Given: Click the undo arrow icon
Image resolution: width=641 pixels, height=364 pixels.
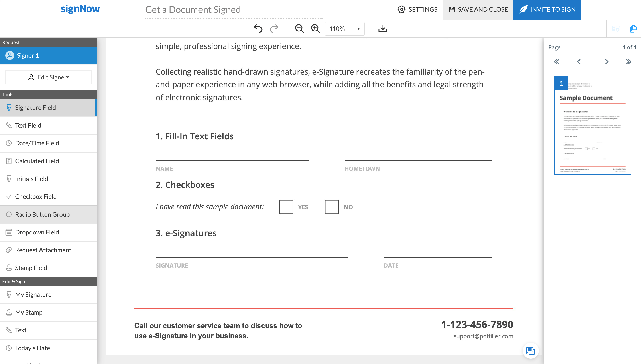Looking at the screenshot, I should tap(258, 28).
